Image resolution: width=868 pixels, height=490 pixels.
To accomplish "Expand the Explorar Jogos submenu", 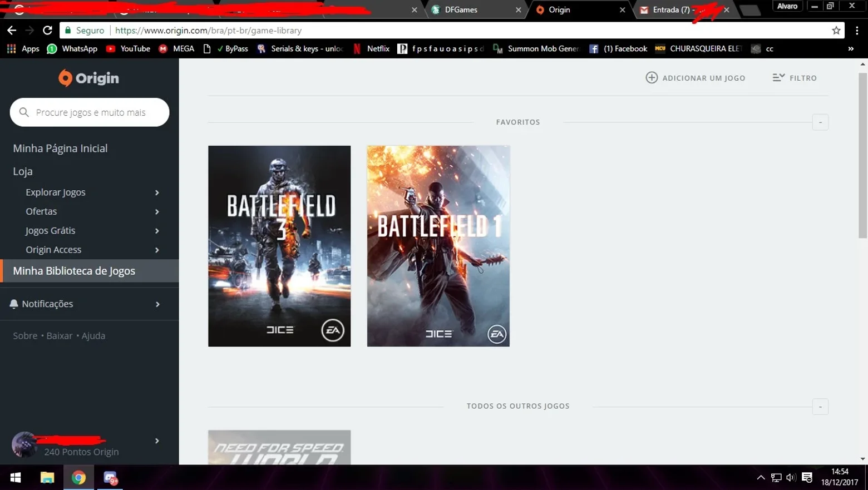I will [x=157, y=192].
